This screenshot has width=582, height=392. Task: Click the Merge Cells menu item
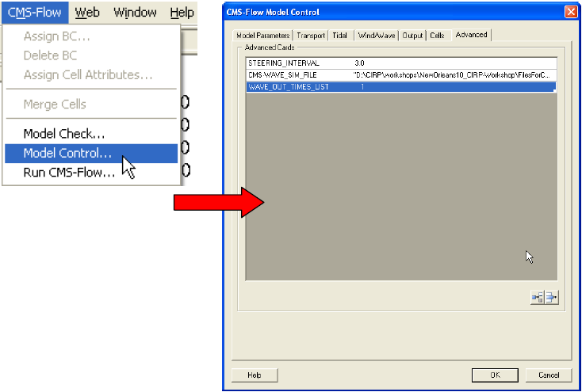[91, 105]
